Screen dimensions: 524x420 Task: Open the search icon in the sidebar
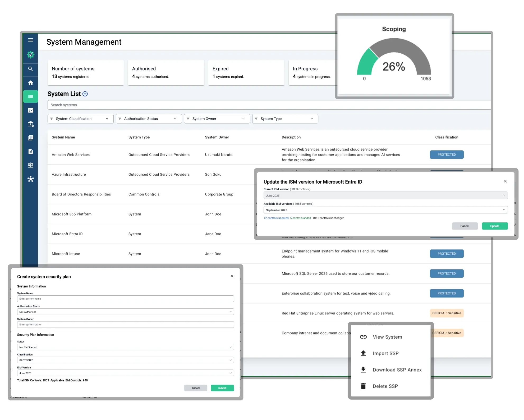pyautogui.click(x=31, y=69)
